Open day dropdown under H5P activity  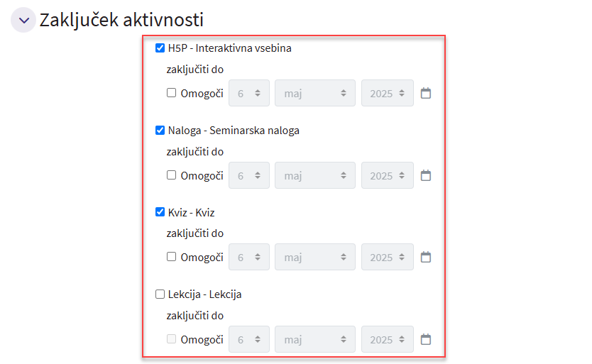(x=249, y=93)
